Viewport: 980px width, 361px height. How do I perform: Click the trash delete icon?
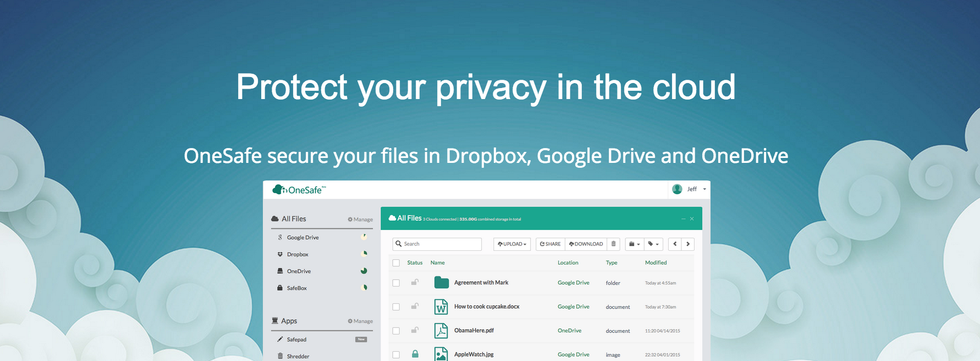[x=614, y=244]
